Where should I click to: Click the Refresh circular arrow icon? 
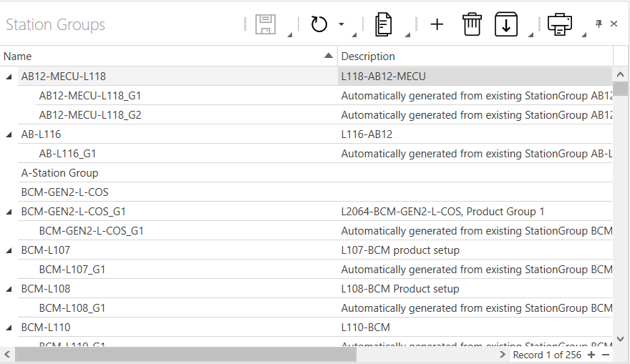tap(319, 24)
